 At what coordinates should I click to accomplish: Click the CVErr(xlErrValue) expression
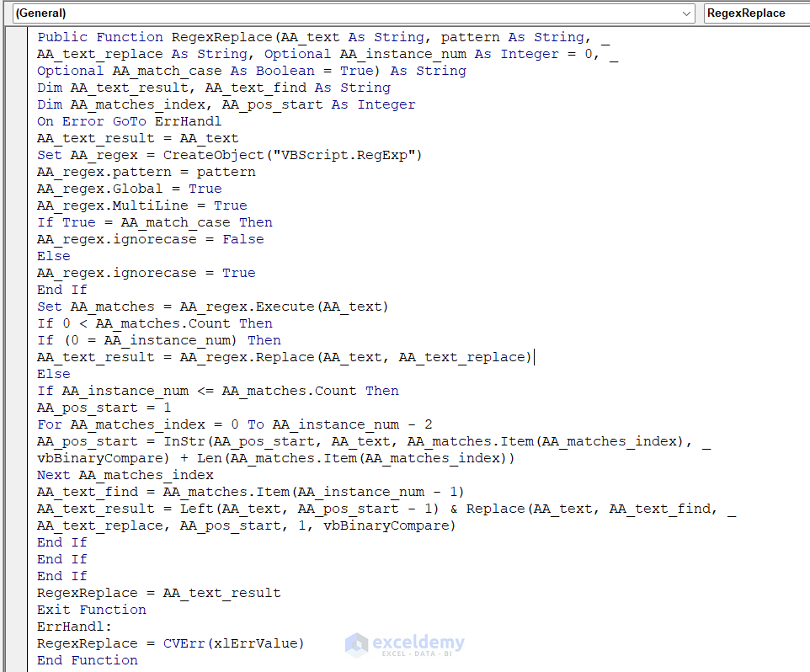click(x=234, y=643)
